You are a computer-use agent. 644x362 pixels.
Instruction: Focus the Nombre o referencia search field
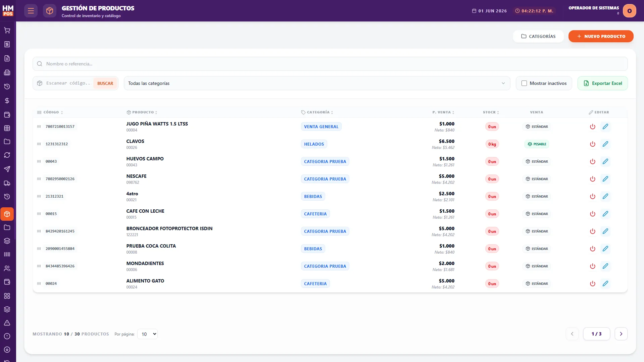tap(330, 64)
